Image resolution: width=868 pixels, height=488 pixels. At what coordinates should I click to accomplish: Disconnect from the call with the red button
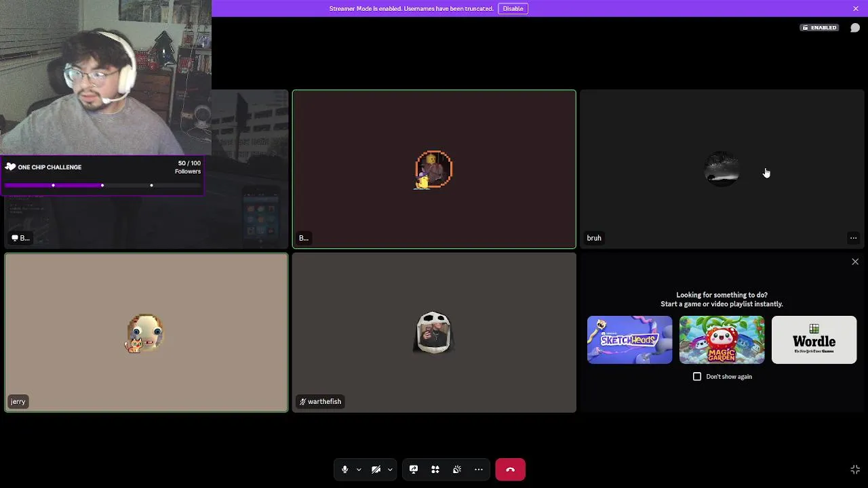511,470
